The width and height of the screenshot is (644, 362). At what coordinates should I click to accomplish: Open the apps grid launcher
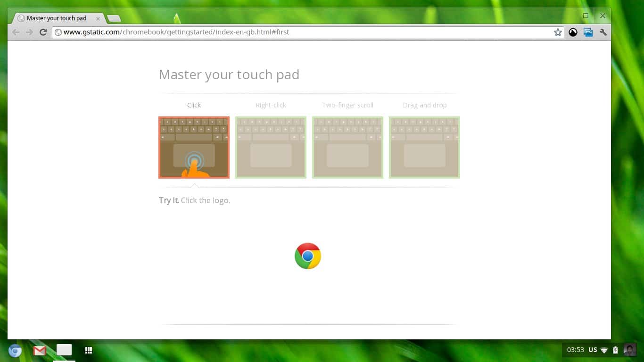88,350
